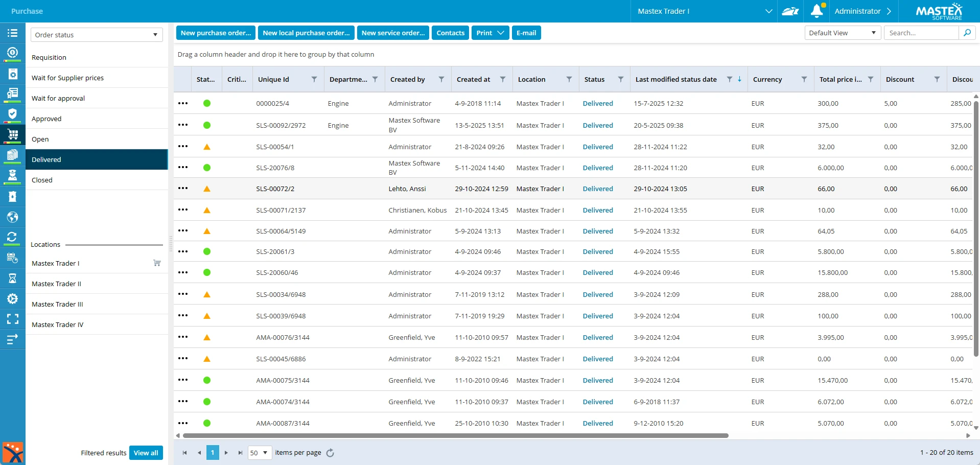Open filter for Currency column
980x465 pixels.
(x=804, y=79)
